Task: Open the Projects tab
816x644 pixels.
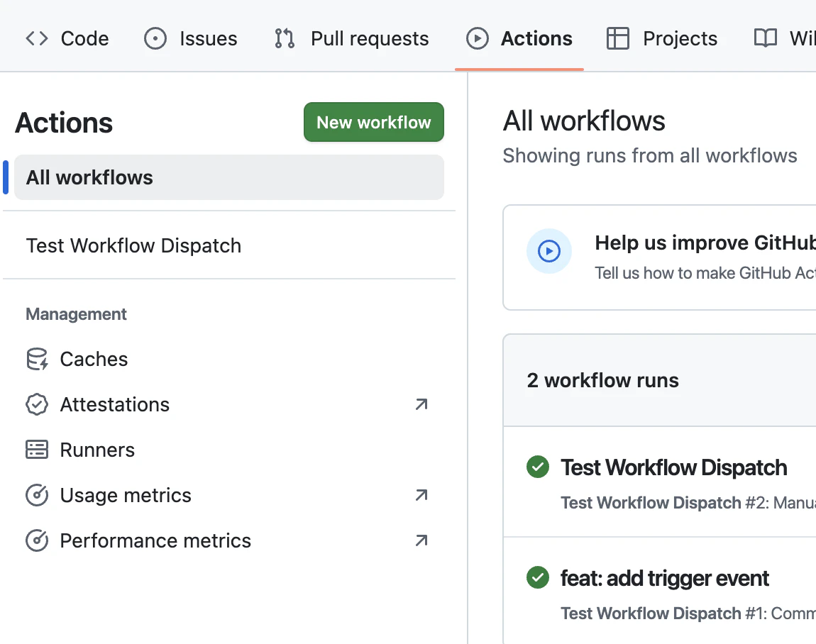Action: (x=662, y=38)
